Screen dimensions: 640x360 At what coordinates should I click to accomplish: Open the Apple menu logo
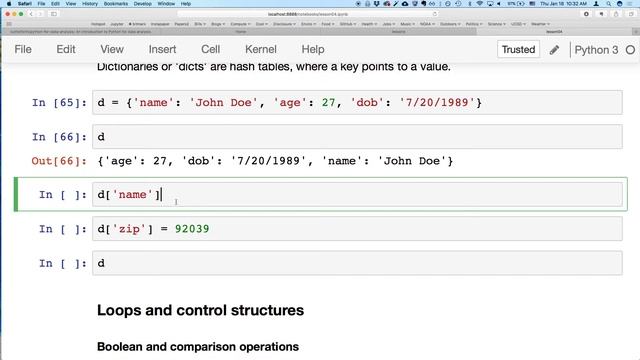[9, 4]
